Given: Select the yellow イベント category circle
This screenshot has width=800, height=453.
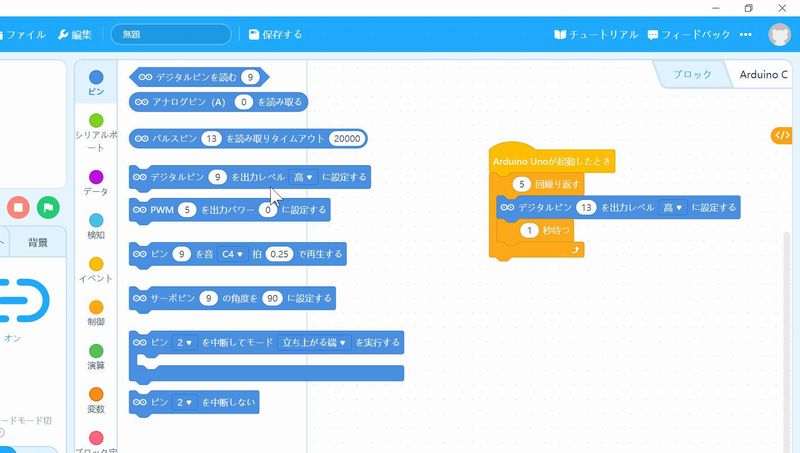Looking at the screenshot, I should [x=96, y=264].
